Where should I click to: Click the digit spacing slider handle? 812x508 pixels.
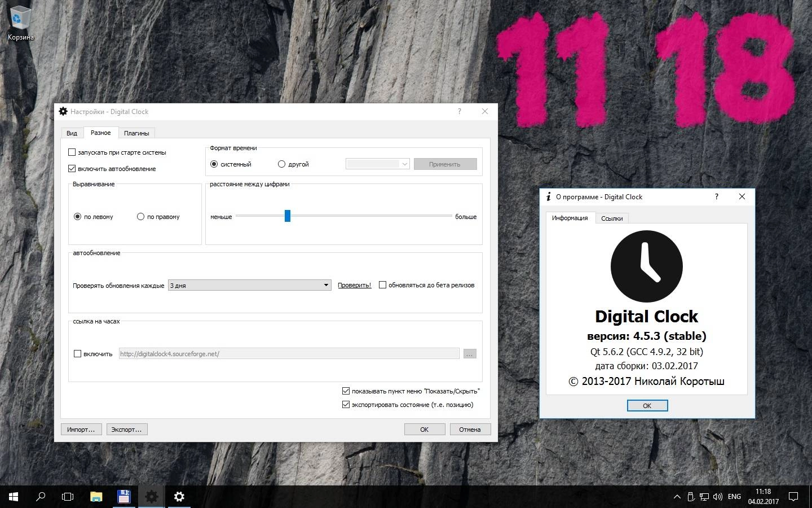pyautogui.click(x=288, y=216)
